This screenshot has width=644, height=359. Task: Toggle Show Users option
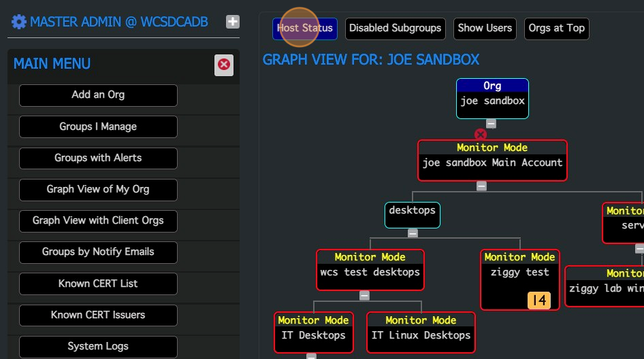(x=485, y=28)
